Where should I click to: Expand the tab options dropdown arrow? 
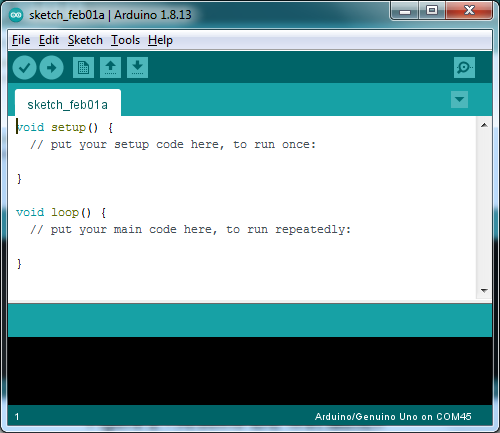pyautogui.click(x=459, y=99)
